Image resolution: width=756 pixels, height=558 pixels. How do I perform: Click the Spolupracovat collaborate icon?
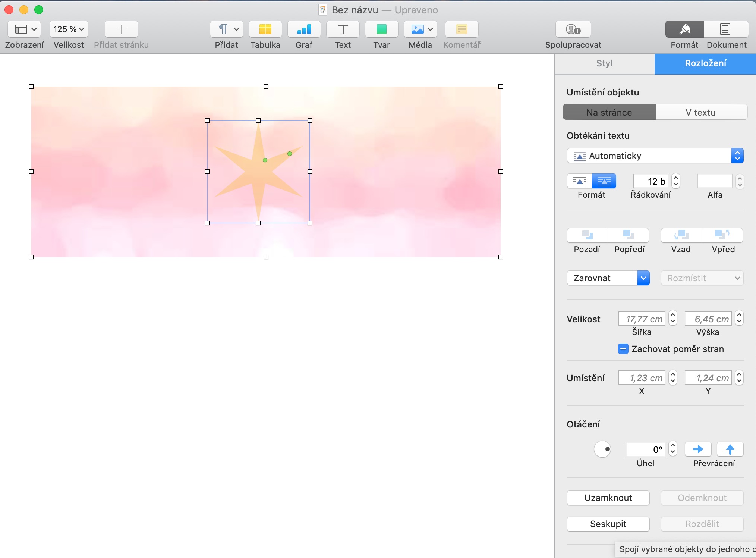(573, 29)
